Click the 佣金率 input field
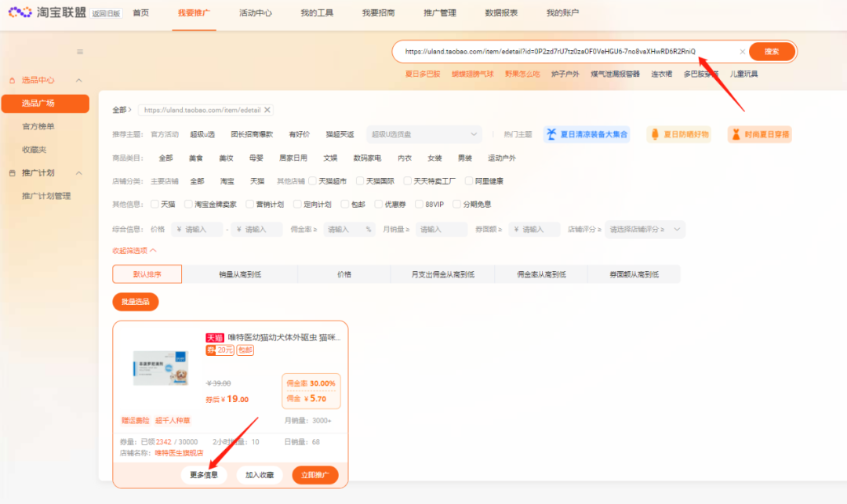This screenshot has width=847, height=504. tap(349, 230)
